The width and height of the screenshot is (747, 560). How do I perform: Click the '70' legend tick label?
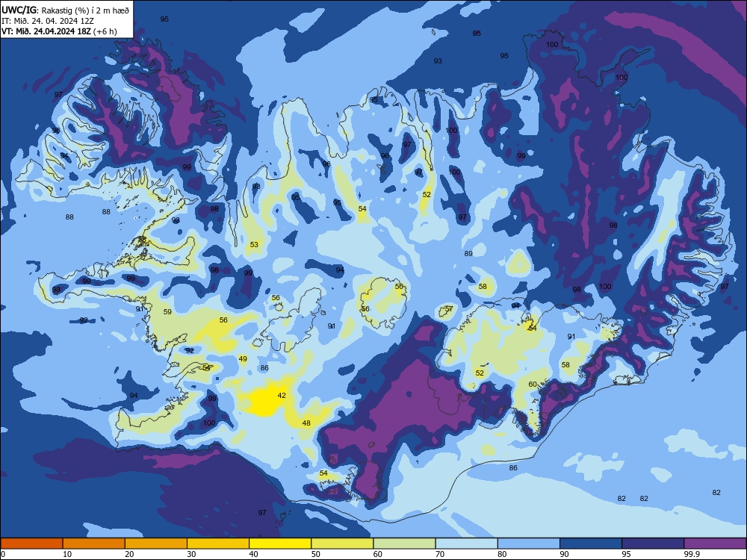[440, 554]
